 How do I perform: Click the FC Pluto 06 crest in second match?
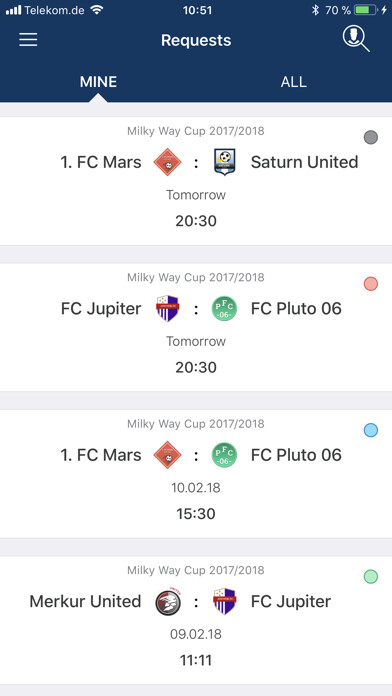point(224,308)
